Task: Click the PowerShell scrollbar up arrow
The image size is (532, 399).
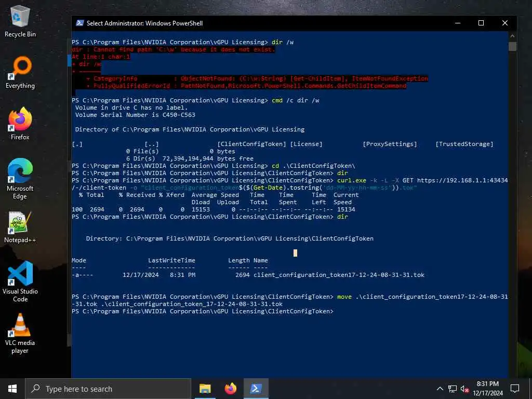Action: pyautogui.click(x=512, y=36)
